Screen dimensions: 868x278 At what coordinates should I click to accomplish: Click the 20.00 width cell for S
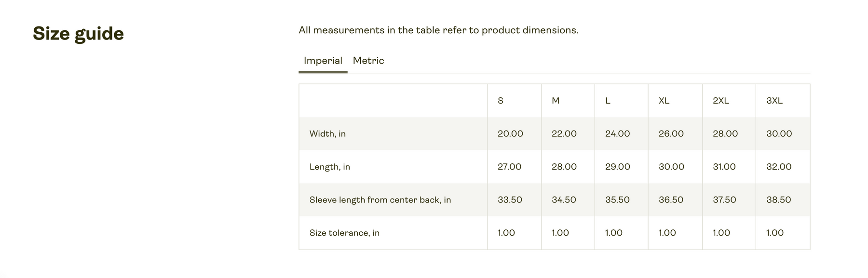tap(510, 134)
